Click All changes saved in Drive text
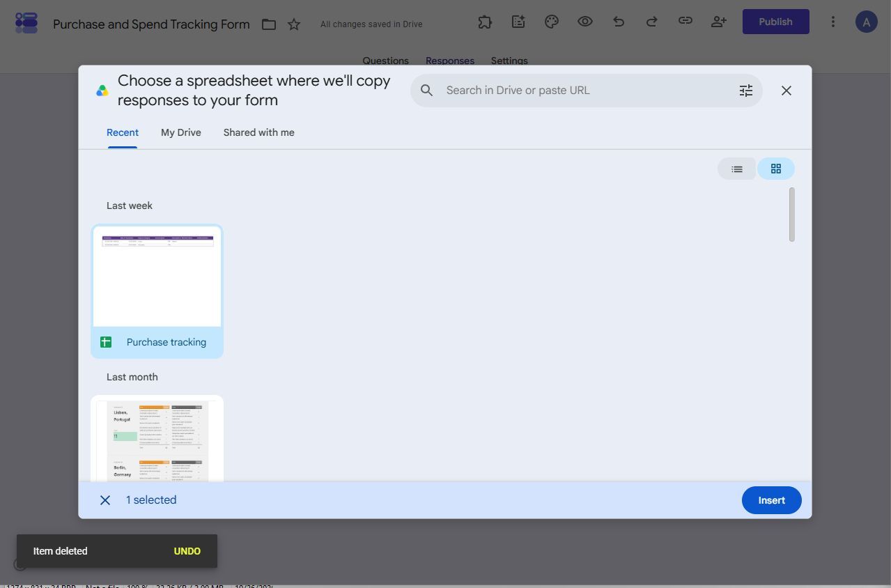 point(371,24)
